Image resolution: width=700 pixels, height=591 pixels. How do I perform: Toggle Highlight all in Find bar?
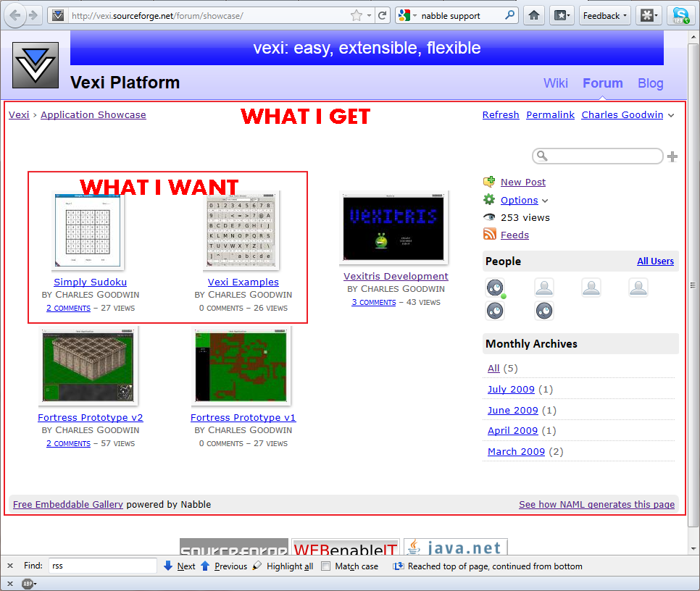point(283,566)
